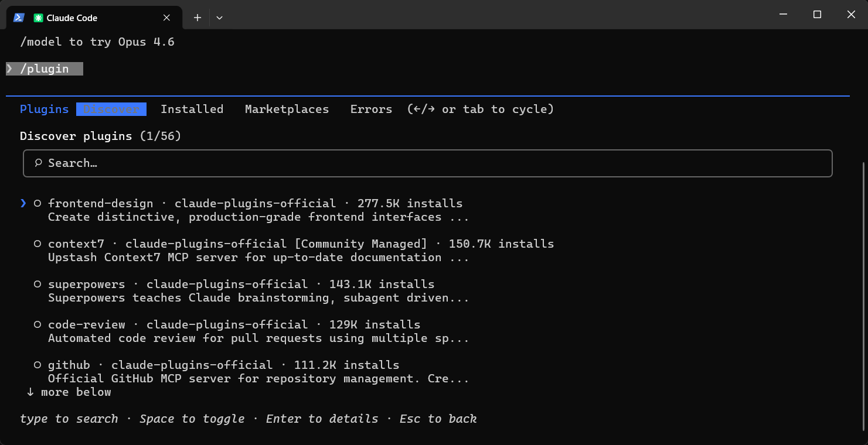
Task: Switch to the Discover tab
Action: [111, 109]
